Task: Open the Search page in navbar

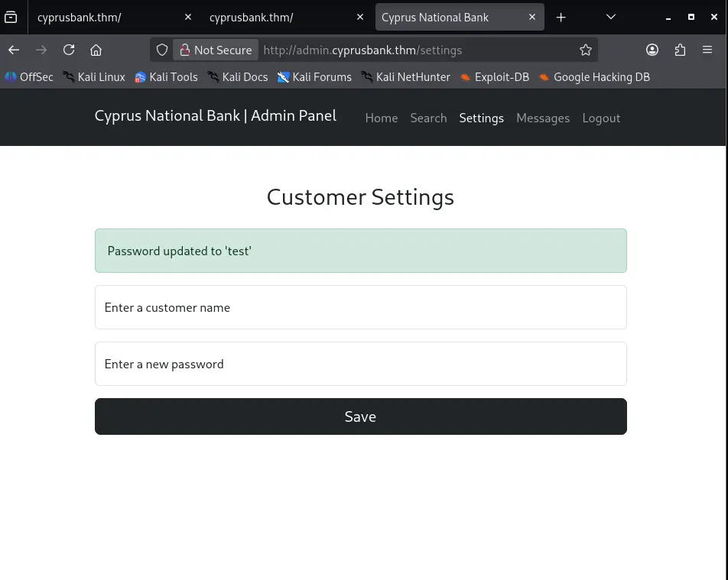Action: (x=428, y=118)
